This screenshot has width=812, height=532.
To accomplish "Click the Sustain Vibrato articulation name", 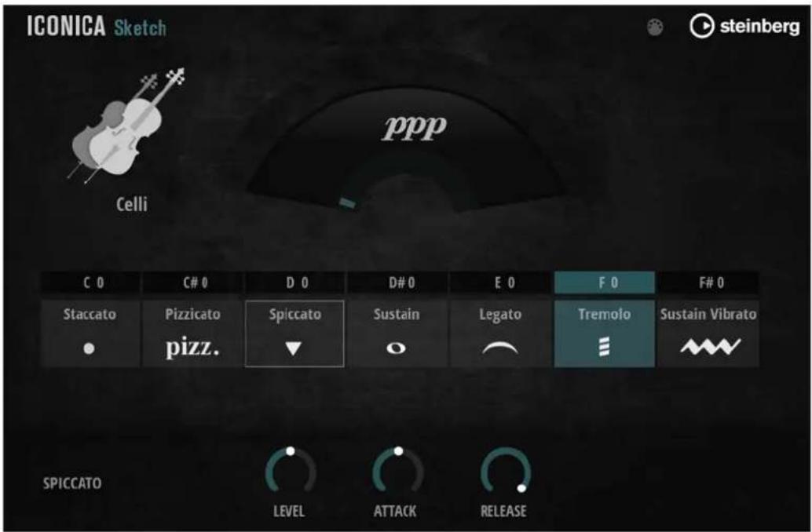I will (708, 314).
